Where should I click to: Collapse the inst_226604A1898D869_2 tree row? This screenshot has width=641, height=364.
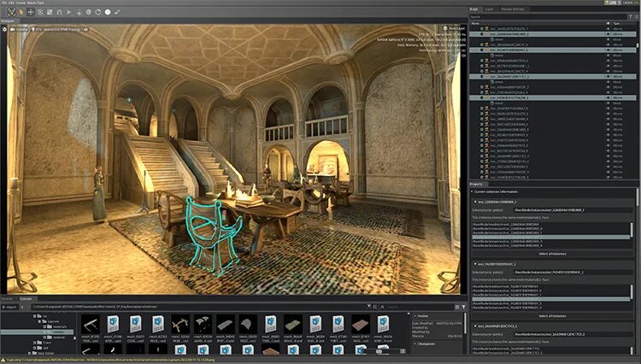click(x=482, y=34)
